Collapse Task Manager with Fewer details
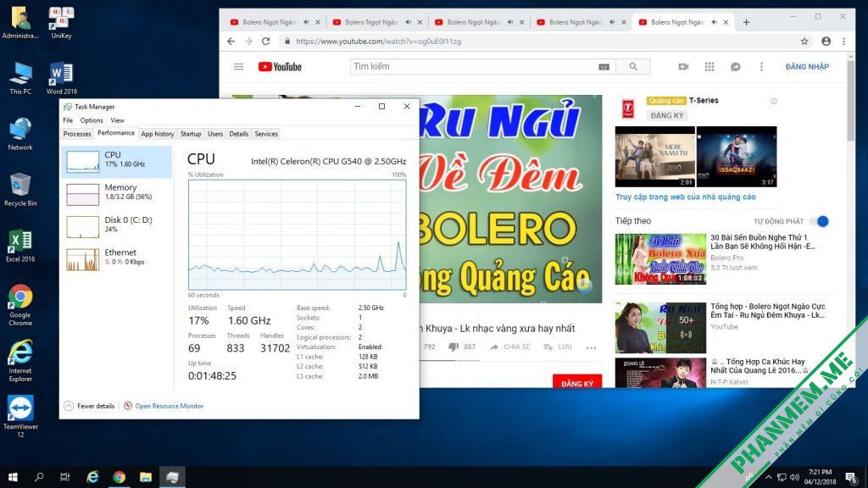The height and width of the screenshot is (488, 868). coord(90,406)
